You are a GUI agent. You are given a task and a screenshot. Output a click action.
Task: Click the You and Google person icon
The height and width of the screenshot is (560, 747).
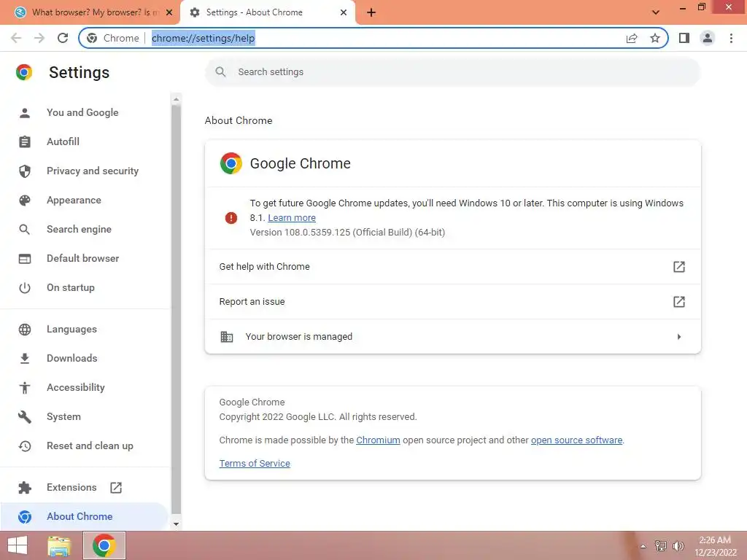pyautogui.click(x=24, y=113)
